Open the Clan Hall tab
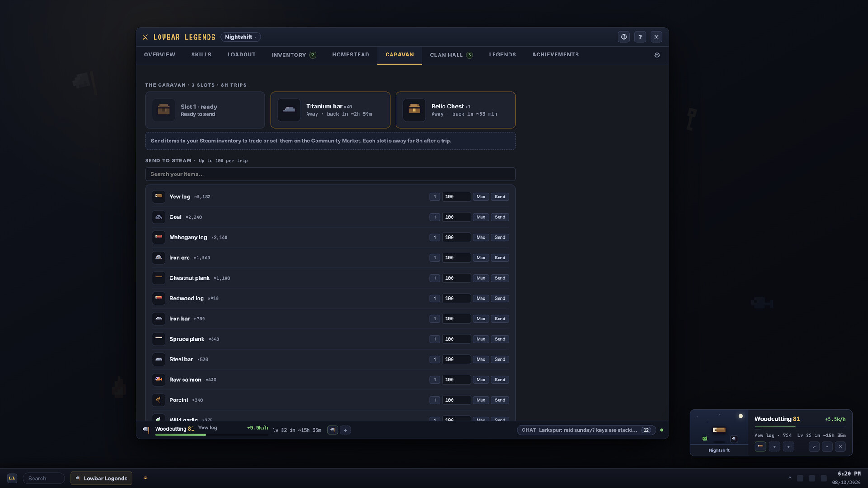Screen dimensions: 868x488 [451, 55]
